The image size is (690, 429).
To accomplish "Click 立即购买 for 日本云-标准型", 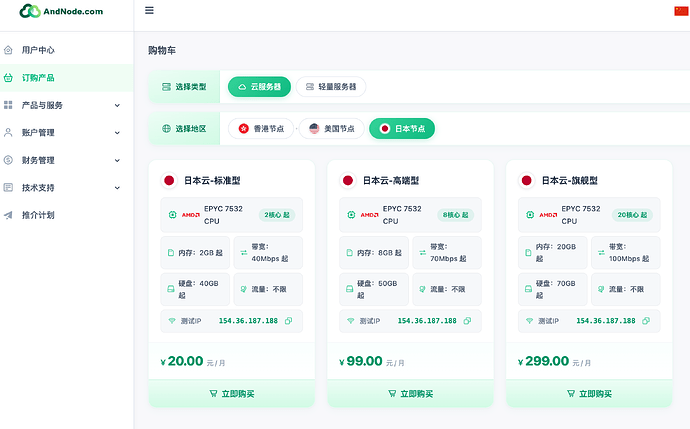I will [x=232, y=394].
